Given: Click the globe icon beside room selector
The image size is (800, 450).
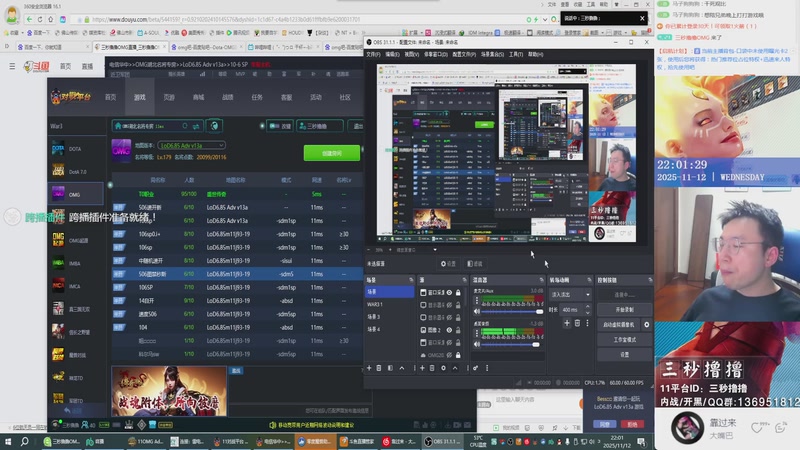Looking at the screenshot, I should click(x=214, y=126).
